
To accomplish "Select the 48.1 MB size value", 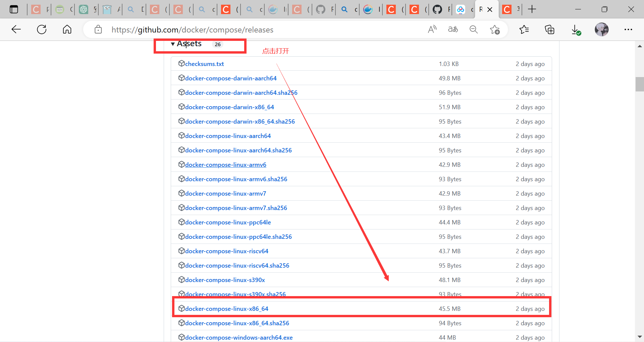I will click(449, 280).
